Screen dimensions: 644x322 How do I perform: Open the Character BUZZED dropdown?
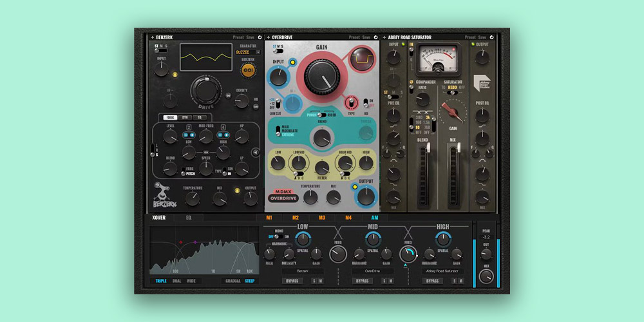(248, 52)
